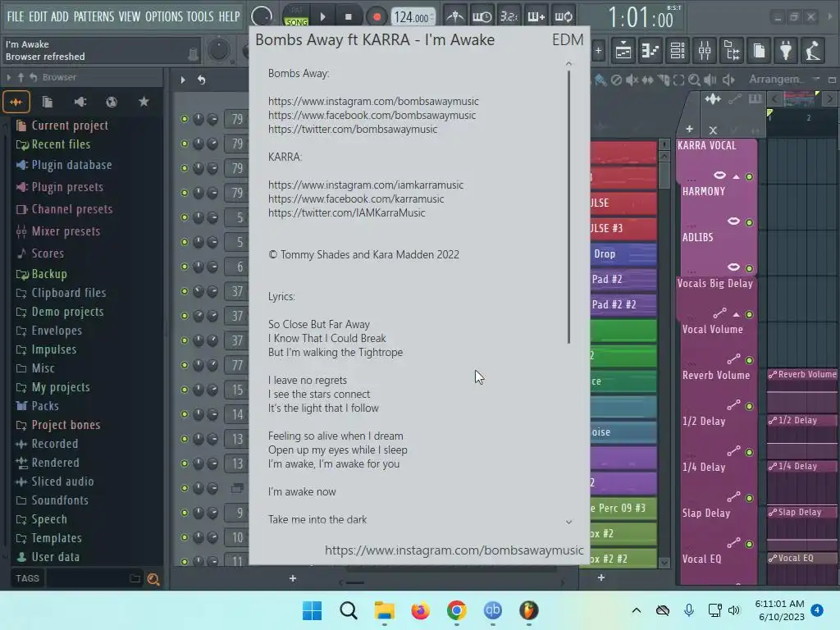Open the EDIT menu
This screenshot has height=630, width=840.
coord(38,16)
